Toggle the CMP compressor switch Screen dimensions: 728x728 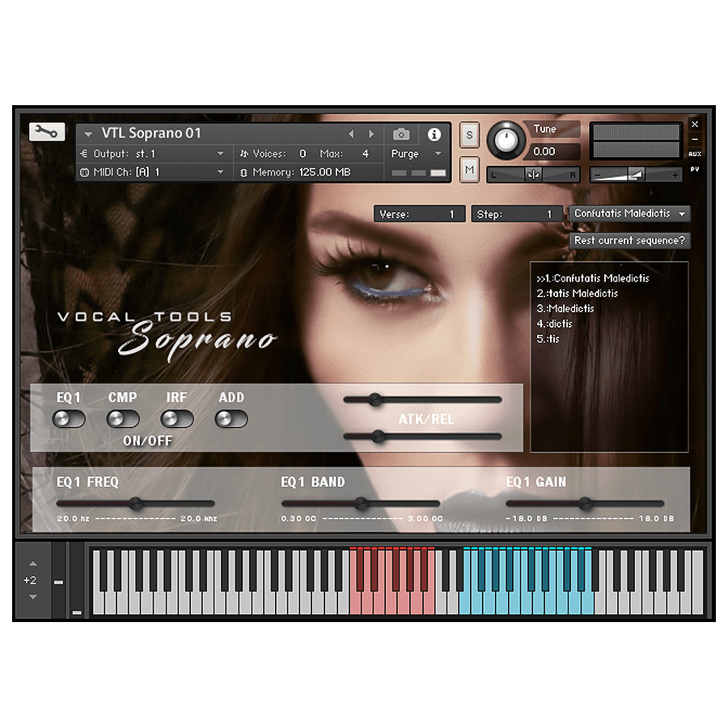123,419
